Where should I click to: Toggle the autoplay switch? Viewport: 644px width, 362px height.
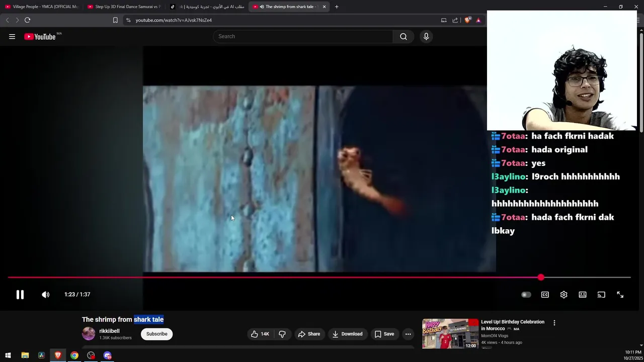[526, 295]
